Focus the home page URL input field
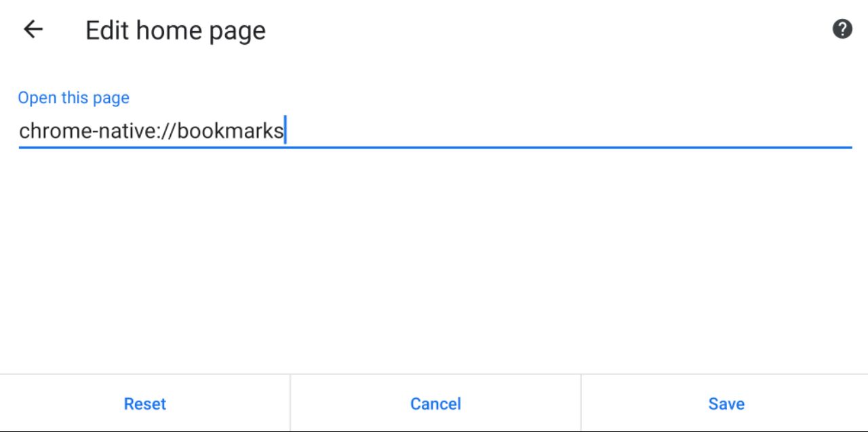The height and width of the screenshot is (432, 868). pos(434,130)
